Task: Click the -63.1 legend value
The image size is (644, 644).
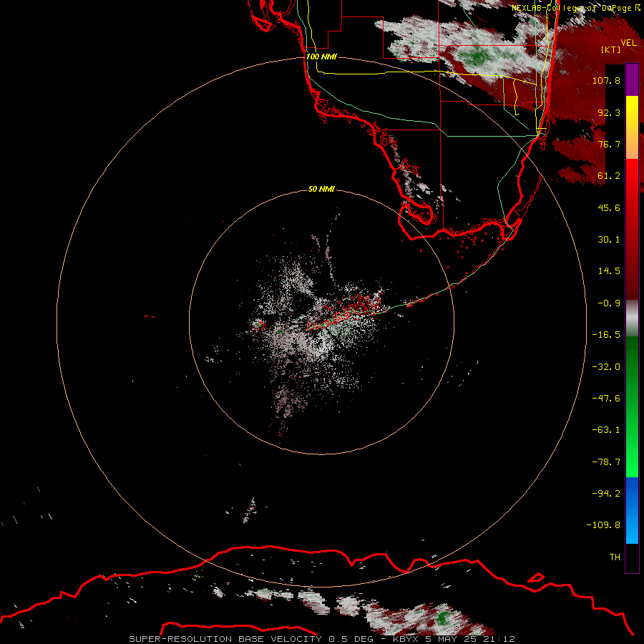Action: [x=606, y=430]
